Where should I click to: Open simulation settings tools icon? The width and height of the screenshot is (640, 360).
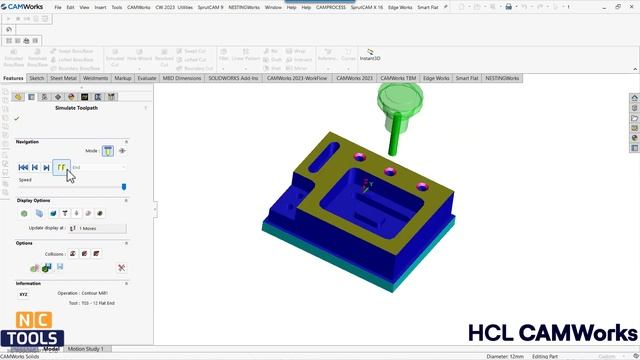pos(121,268)
